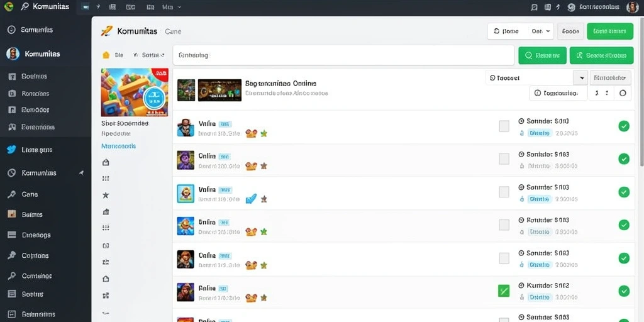
Task: Click the brown square icon beside Seimes
Action: pos(12,214)
